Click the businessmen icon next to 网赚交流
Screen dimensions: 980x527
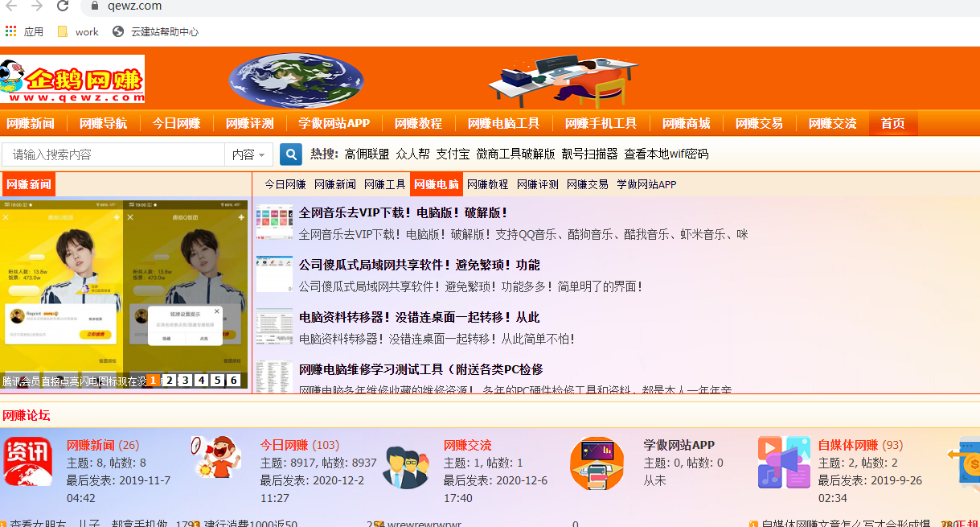tap(406, 467)
